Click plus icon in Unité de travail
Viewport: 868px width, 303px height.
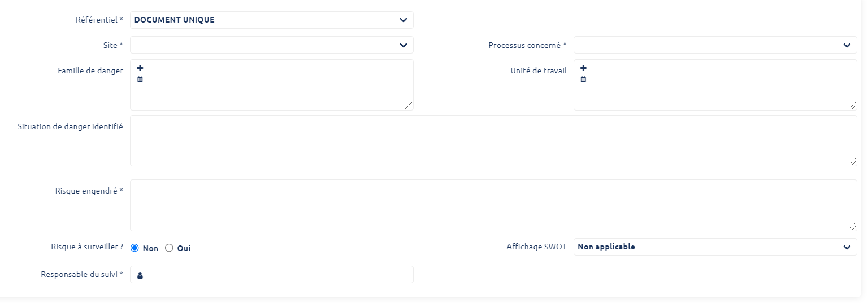[584, 68]
